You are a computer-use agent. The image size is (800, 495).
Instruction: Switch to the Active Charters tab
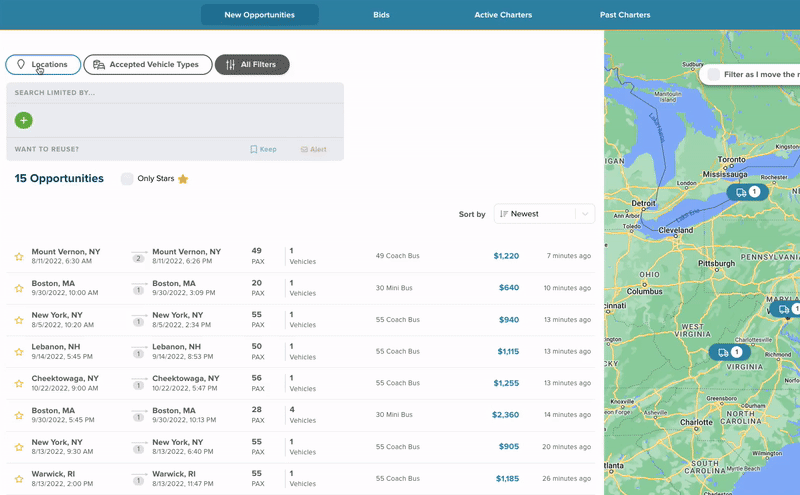click(503, 15)
